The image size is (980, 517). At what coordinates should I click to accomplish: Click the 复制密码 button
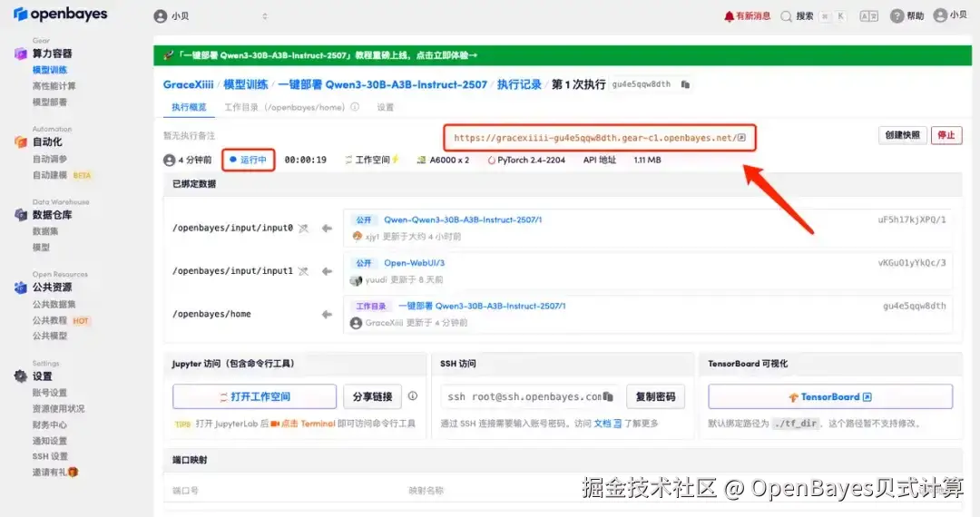coord(656,396)
